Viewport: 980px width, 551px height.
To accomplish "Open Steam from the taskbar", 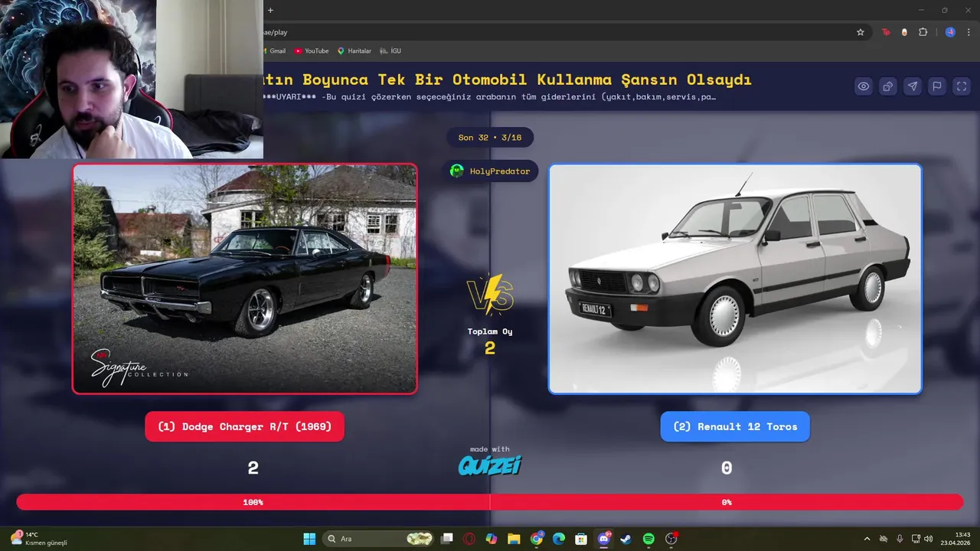I will [626, 539].
